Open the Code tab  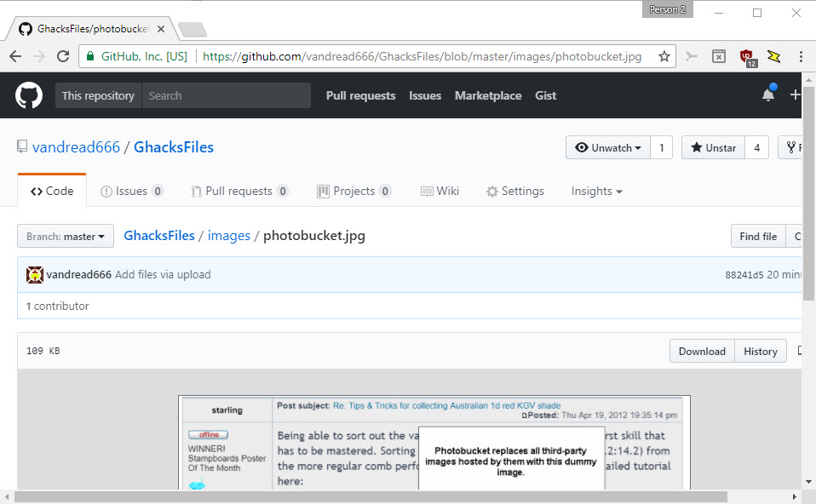tap(52, 191)
